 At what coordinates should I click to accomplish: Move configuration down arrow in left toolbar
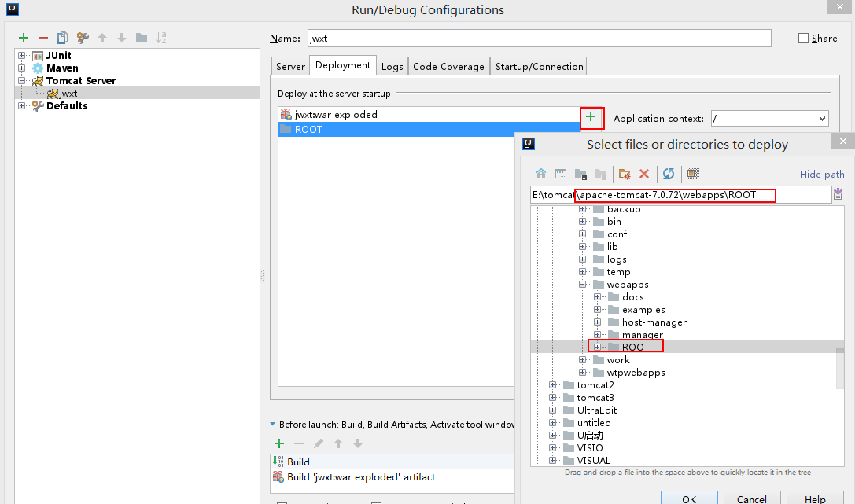point(122,38)
